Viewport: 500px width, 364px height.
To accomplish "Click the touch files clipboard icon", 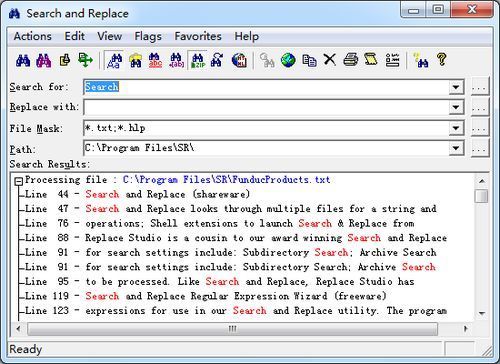I will (x=65, y=60).
